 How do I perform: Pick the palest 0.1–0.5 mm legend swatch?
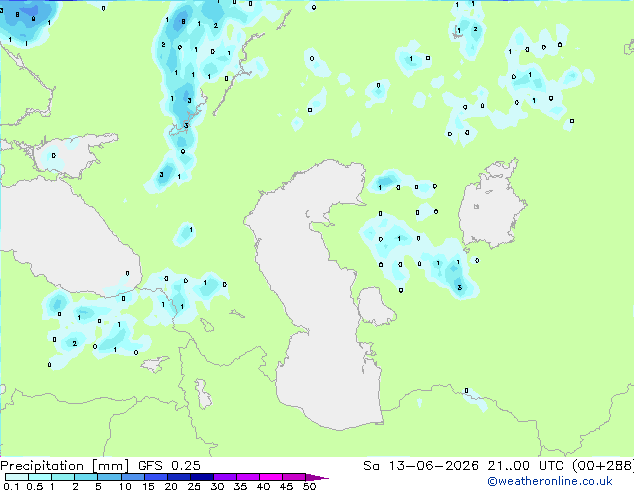point(17,477)
